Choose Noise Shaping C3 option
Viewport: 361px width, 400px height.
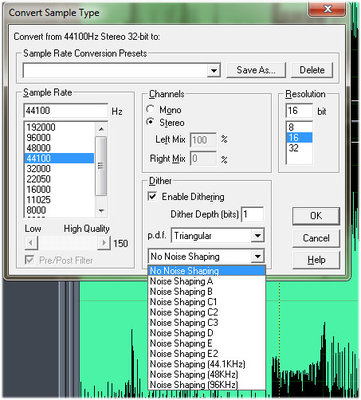click(x=206, y=322)
